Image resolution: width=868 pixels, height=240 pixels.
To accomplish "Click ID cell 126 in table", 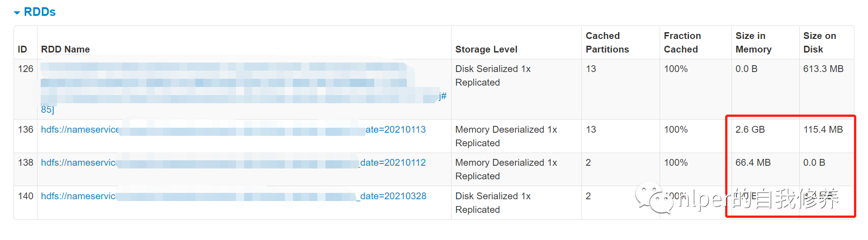I will point(26,69).
